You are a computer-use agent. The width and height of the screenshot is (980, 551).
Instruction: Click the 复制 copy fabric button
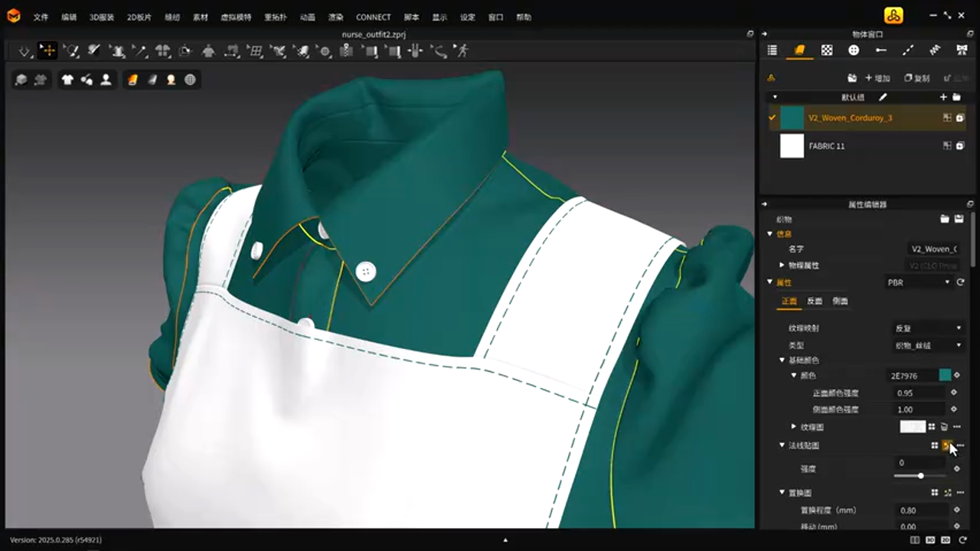[x=917, y=78]
